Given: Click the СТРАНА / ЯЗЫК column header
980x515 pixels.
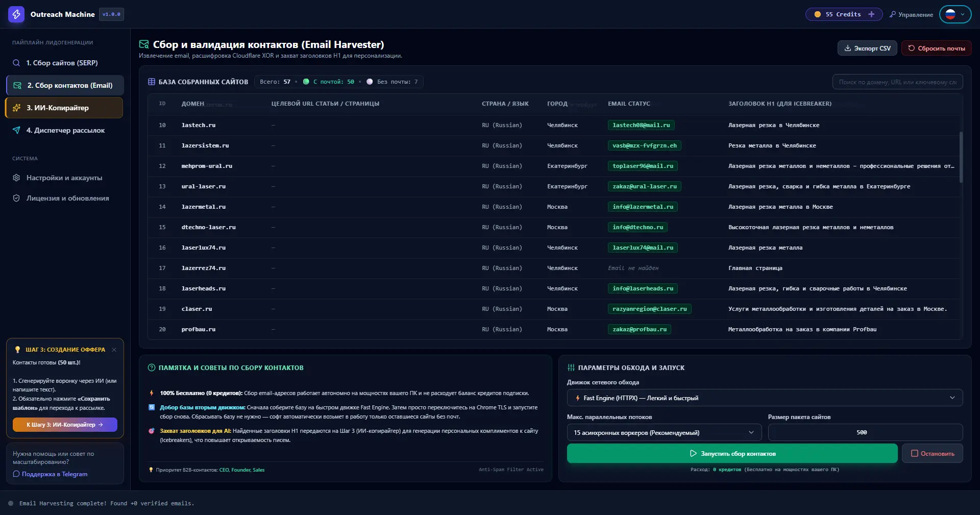Looking at the screenshot, I should point(505,104).
